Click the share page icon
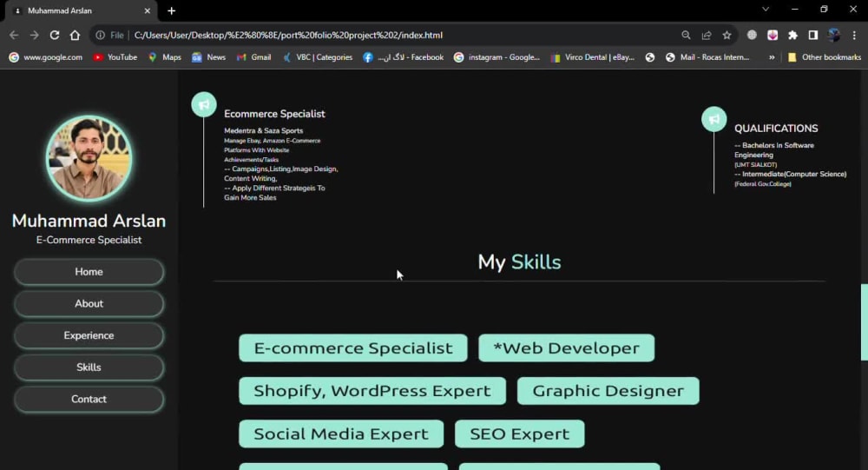This screenshot has width=868, height=470. tap(707, 35)
